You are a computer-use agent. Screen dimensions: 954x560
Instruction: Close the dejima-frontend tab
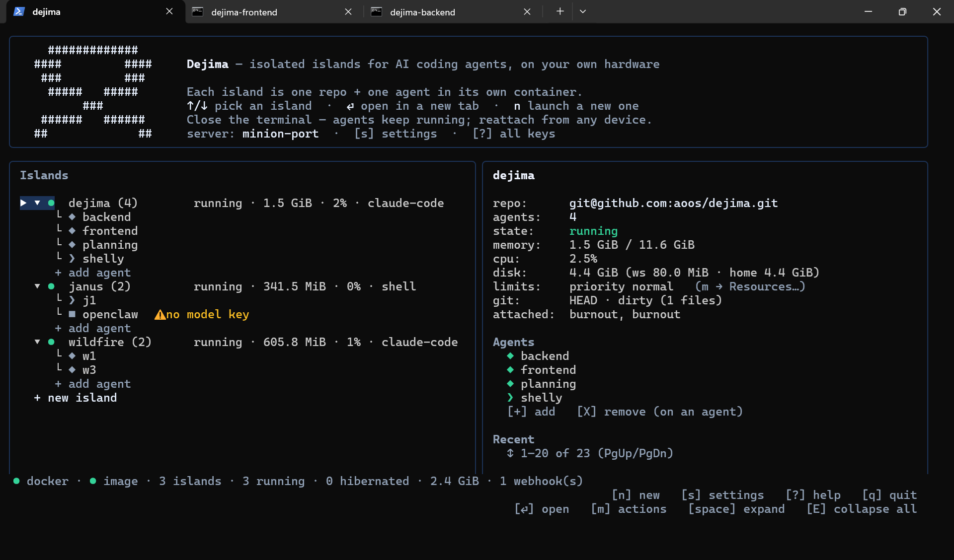pos(348,11)
